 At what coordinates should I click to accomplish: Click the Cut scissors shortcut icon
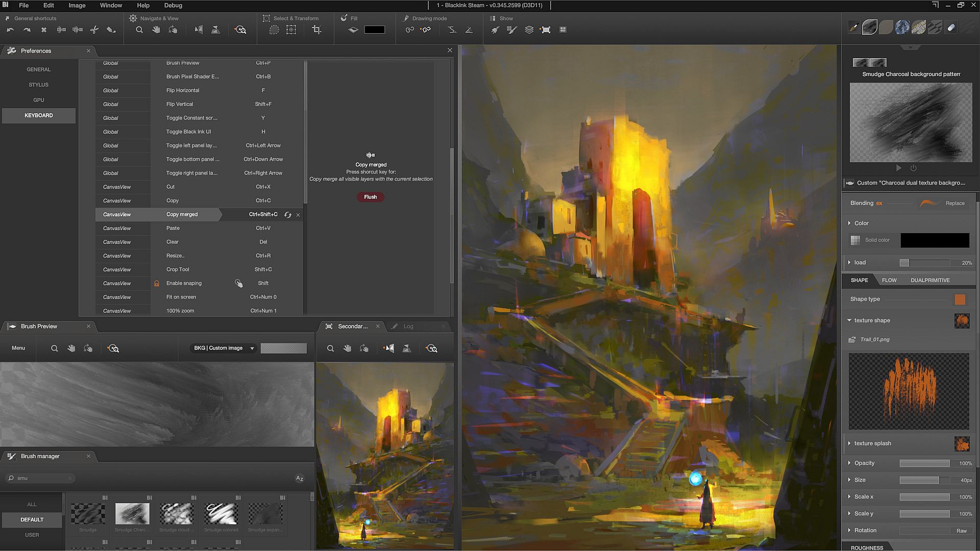(x=94, y=30)
